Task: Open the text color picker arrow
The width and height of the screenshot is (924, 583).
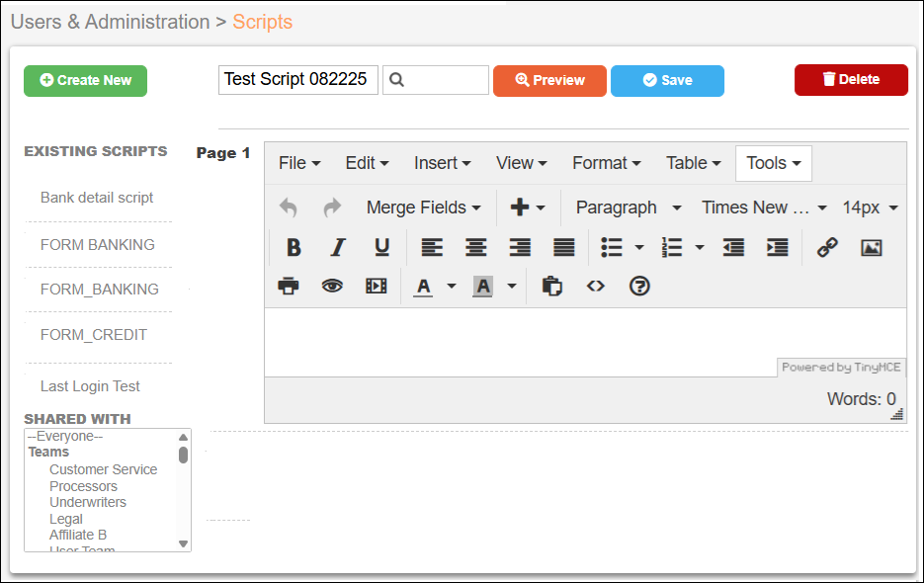Action: point(452,287)
